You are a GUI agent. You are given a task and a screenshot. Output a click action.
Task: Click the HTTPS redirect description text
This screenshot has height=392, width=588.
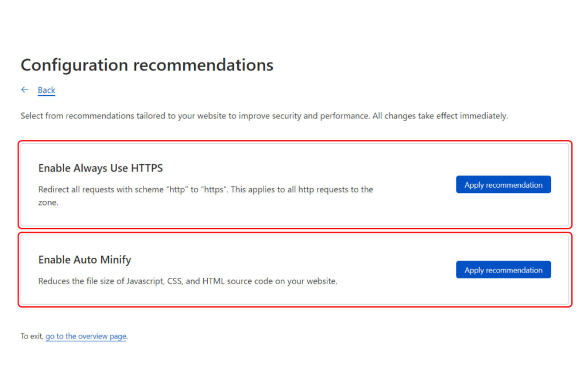coord(206,189)
